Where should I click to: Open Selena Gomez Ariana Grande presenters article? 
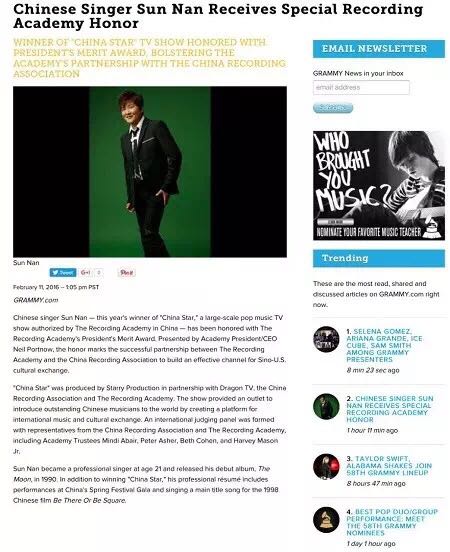click(x=384, y=345)
